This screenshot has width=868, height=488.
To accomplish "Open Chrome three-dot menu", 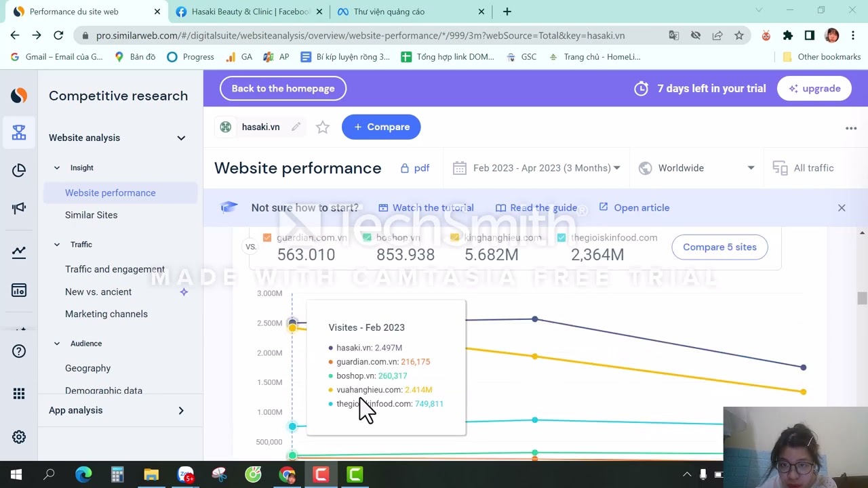I will tap(854, 35).
